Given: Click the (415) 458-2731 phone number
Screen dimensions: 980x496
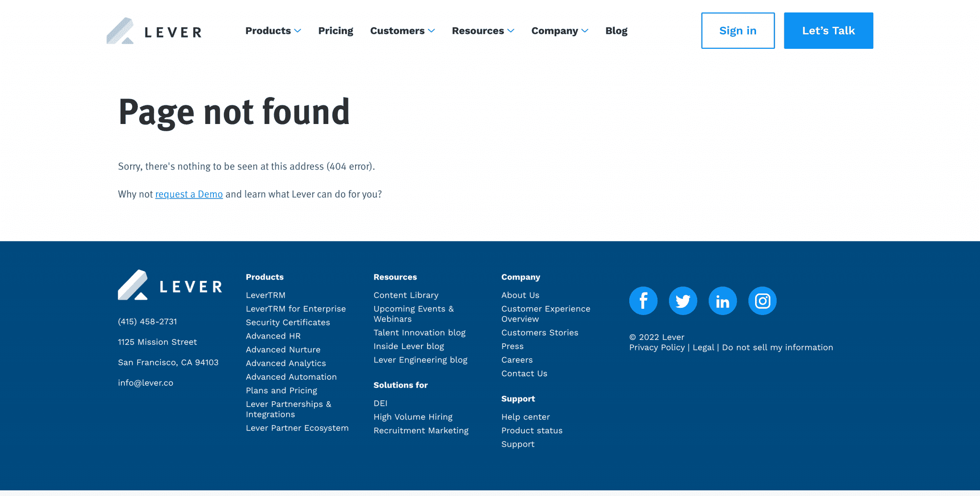Looking at the screenshot, I should 147,322.
